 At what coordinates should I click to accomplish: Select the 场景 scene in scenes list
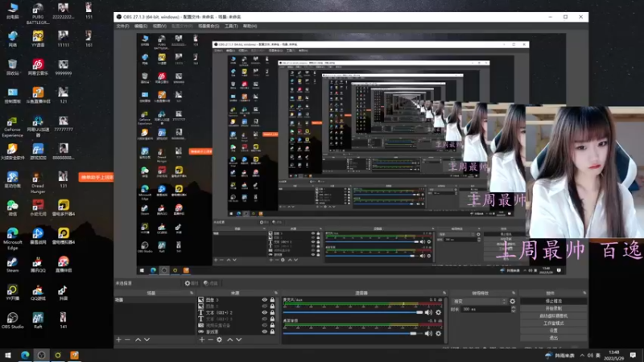pos(155,300)
